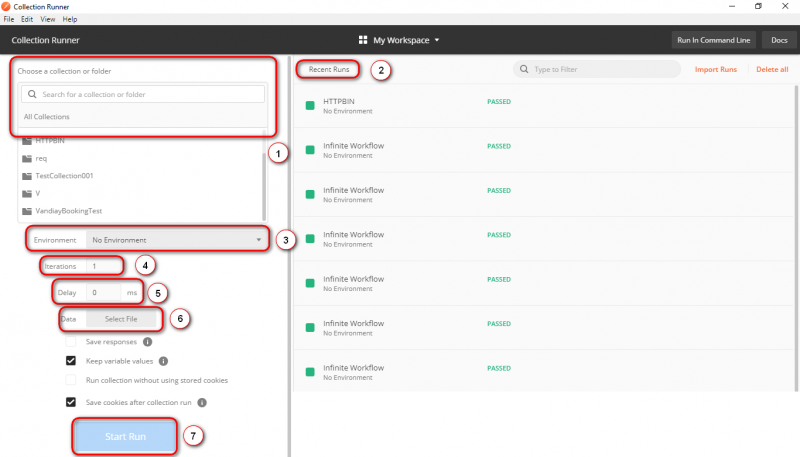The width and height of the screenshot is (800, 457).
Task: Uncheck Keep variable values checkbox
Action: click(x=71, y=361)
